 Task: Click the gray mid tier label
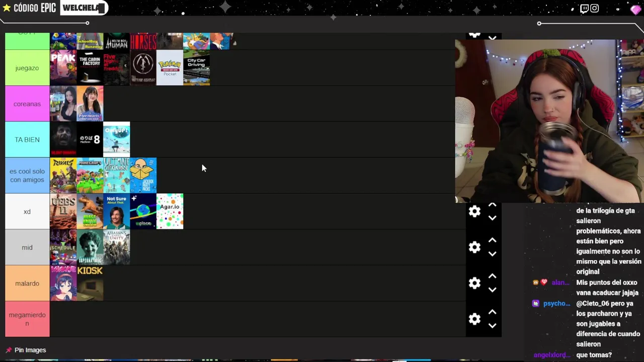(x=27, y=247)
